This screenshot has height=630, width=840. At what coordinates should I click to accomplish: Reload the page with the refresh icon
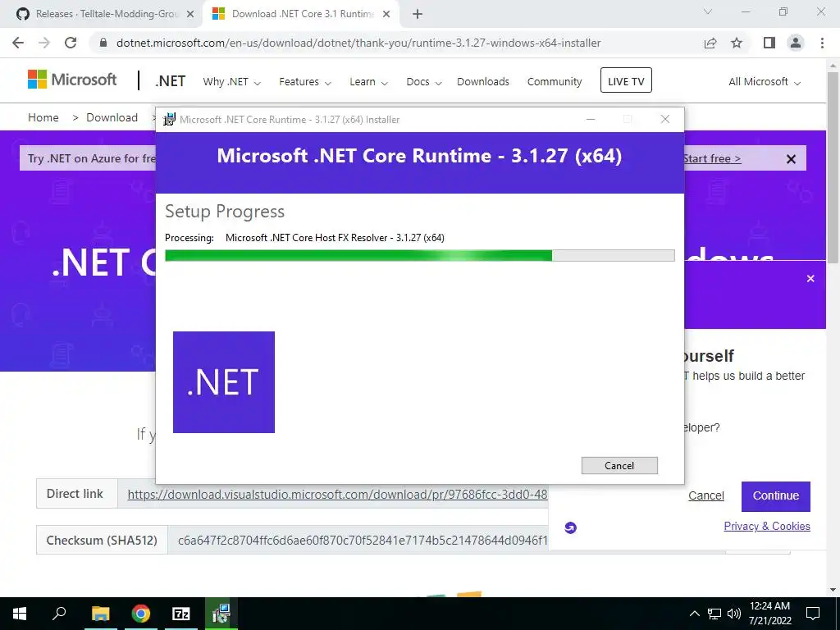point(71,43)
